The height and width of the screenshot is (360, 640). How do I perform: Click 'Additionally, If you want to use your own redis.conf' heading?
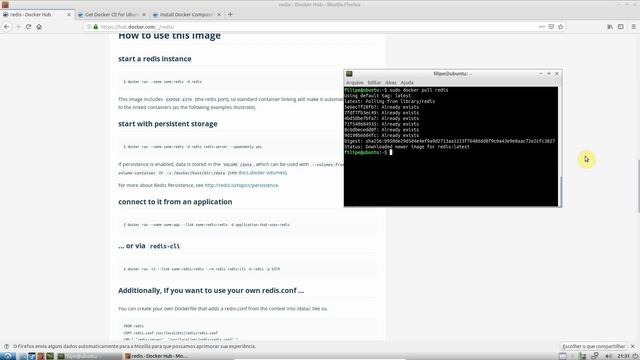pyautogui.click(x=211, y=291)
